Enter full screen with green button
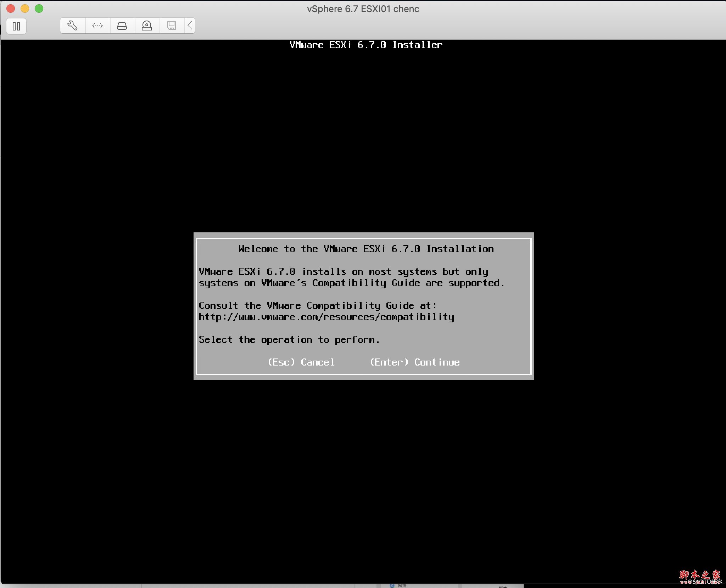Image resolution: width=726 pixels, height=588 pixels. click(39, 9)
